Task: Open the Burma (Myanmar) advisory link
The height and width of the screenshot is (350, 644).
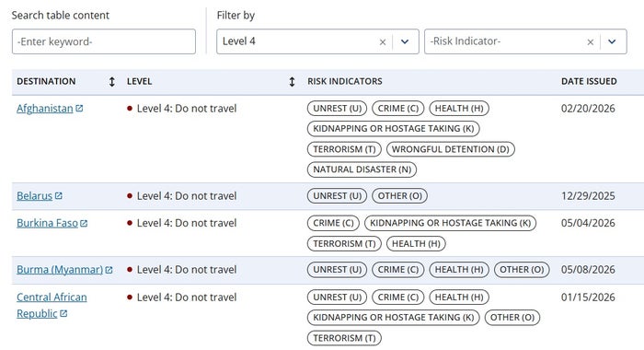Action: 60,269
